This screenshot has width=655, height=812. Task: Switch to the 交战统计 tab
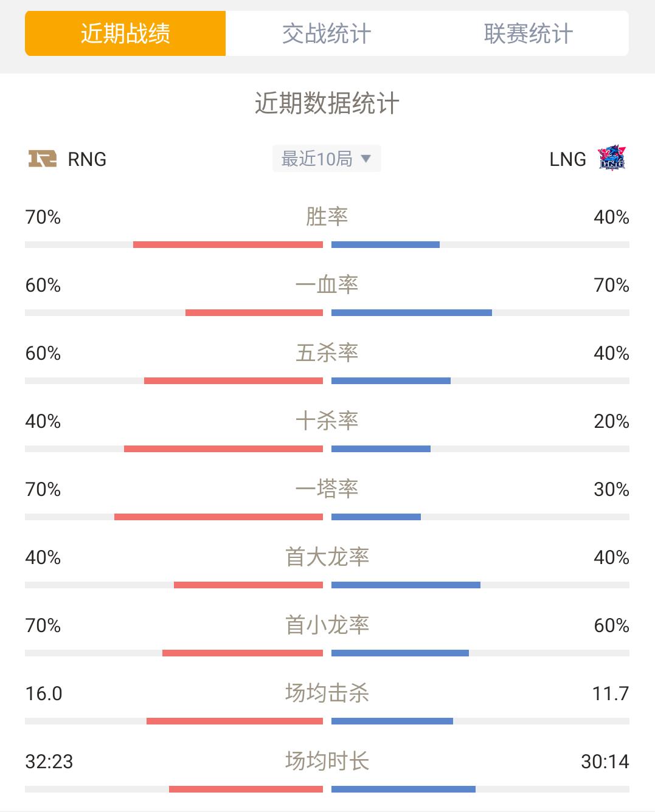point(327,33)
